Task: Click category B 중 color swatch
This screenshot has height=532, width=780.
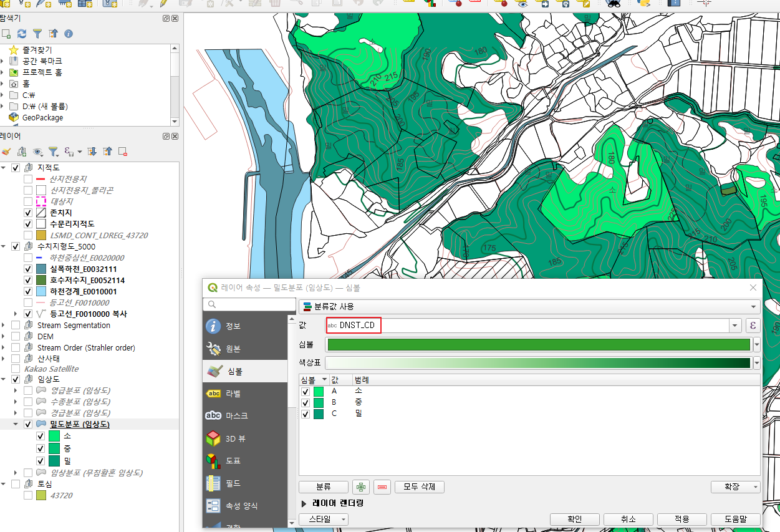Action: (319, 403)
